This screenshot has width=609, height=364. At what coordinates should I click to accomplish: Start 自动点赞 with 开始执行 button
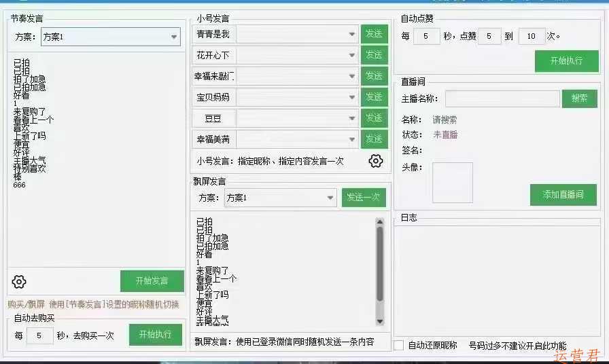(x=566, y=61)
